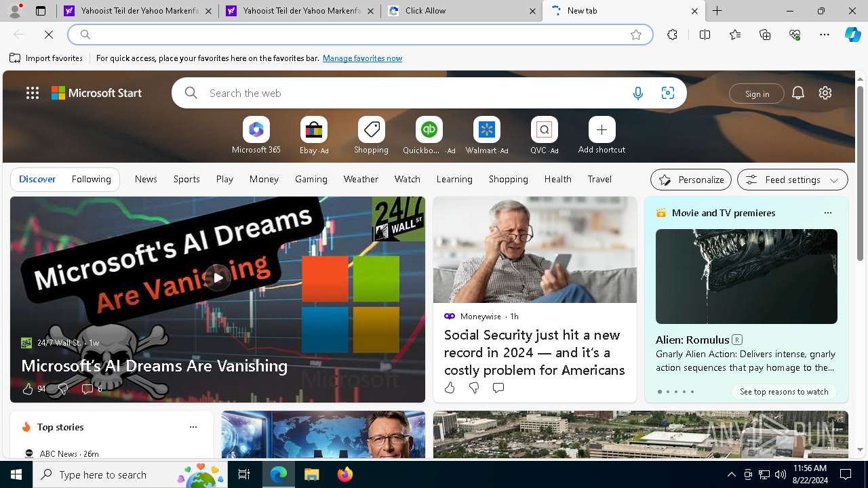Like the Social Security article
This screenshot has width=868, height=488.
tap(450, 388)
